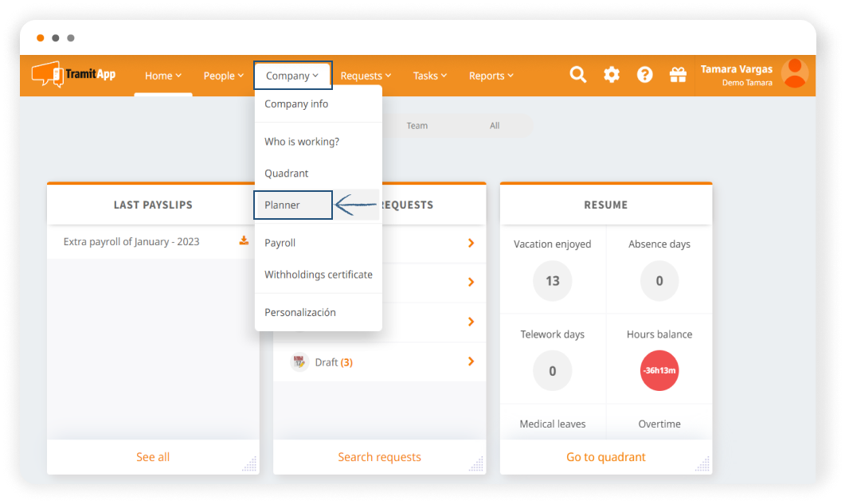Screen dimensions: 845x504
Task: Switch to the Team view toggle
Action: tap(417, 126)
